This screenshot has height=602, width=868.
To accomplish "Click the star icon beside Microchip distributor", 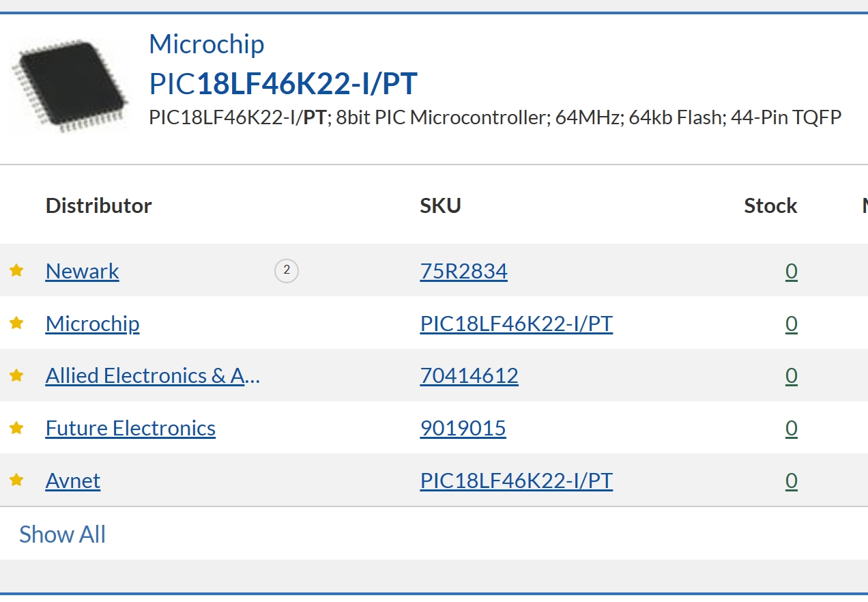I will 16,324.
